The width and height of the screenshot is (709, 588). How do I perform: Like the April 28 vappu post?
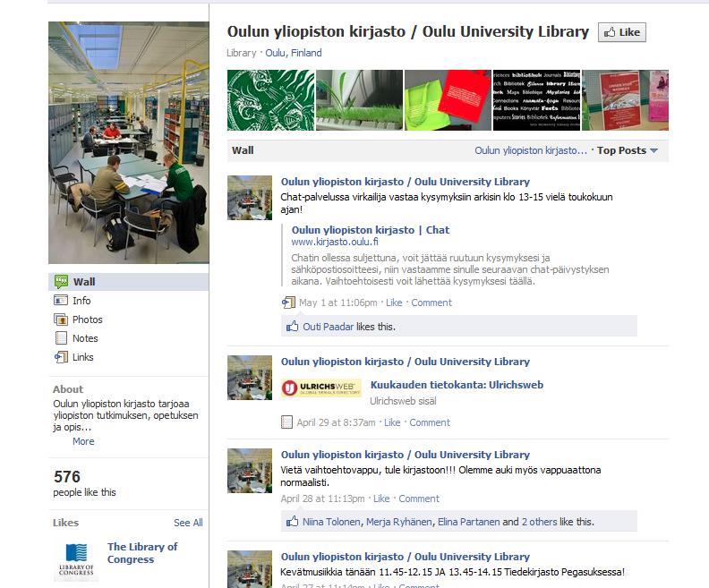point(381,499)
